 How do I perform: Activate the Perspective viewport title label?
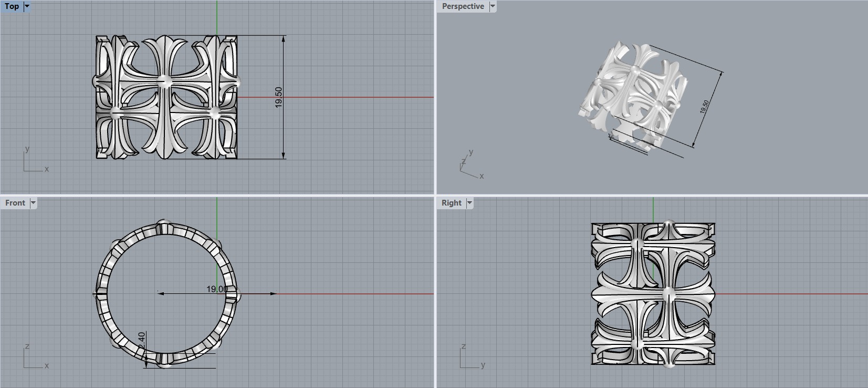pos(463,6)
